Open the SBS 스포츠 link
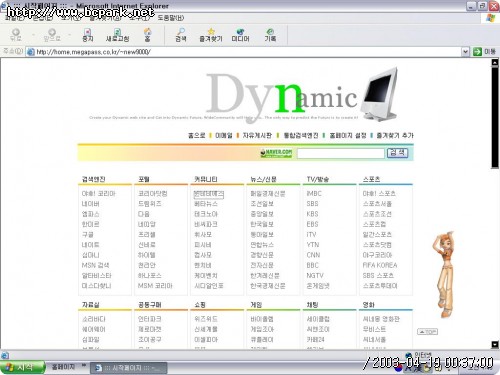Screen dimensions: 500x375 coord(378,275)
